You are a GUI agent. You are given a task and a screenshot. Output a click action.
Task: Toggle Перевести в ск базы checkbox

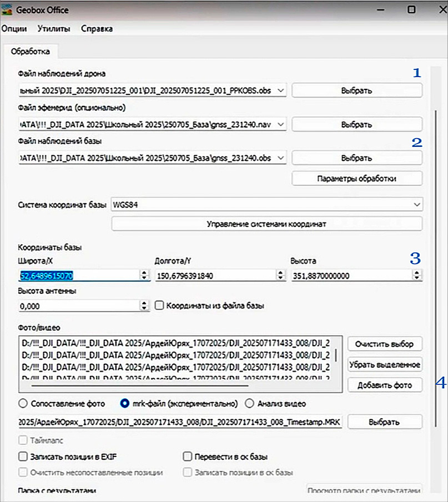tap(188, 457)
